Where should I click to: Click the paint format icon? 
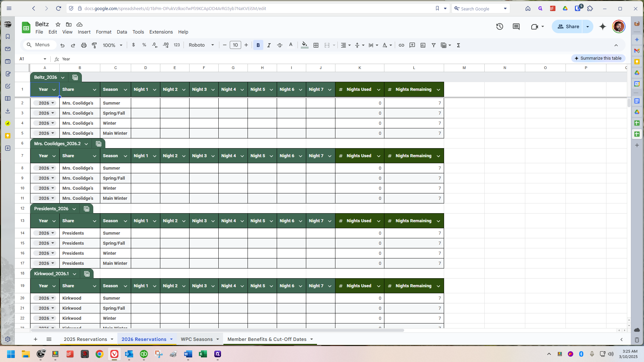click(x=94, y=45)
